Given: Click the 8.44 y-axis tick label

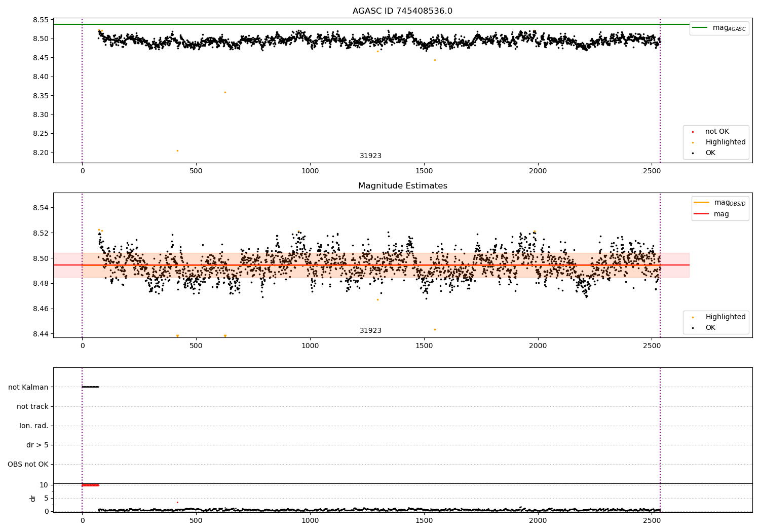Looking at the screenshot, I should (x=41, y=334).
